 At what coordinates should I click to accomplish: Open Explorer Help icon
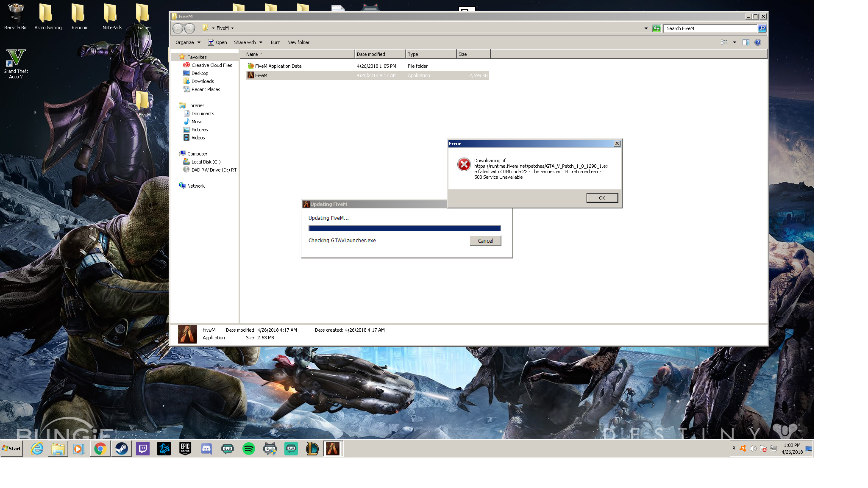pos(758,42)
